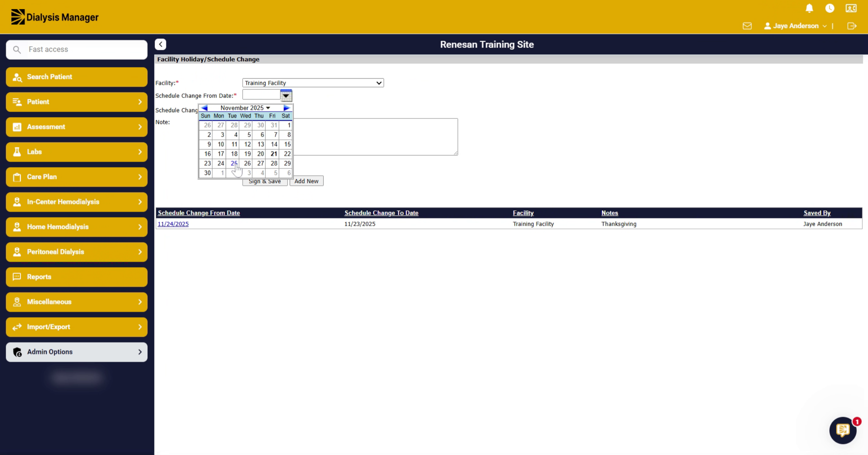The width and height of the screenshot is (868, 455).
Task: Open the 11/24/2025 schedule change link
Action: (173, 224)
